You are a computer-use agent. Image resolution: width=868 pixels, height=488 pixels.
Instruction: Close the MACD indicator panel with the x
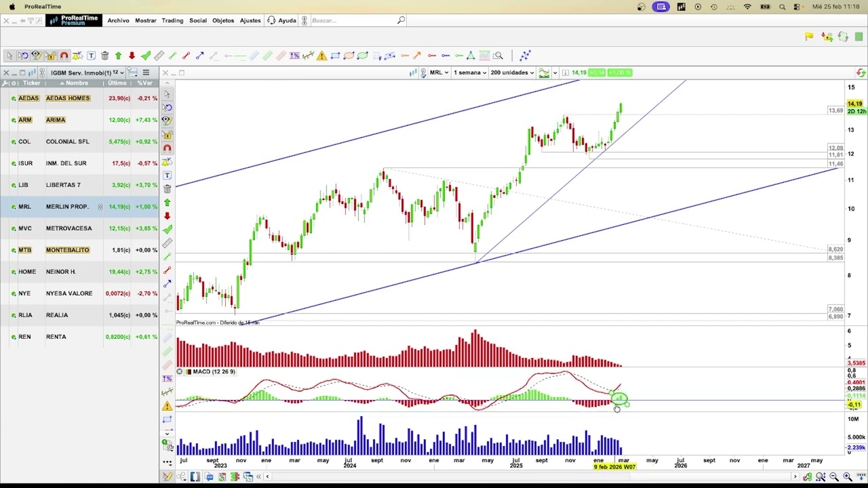pos(179,371)
